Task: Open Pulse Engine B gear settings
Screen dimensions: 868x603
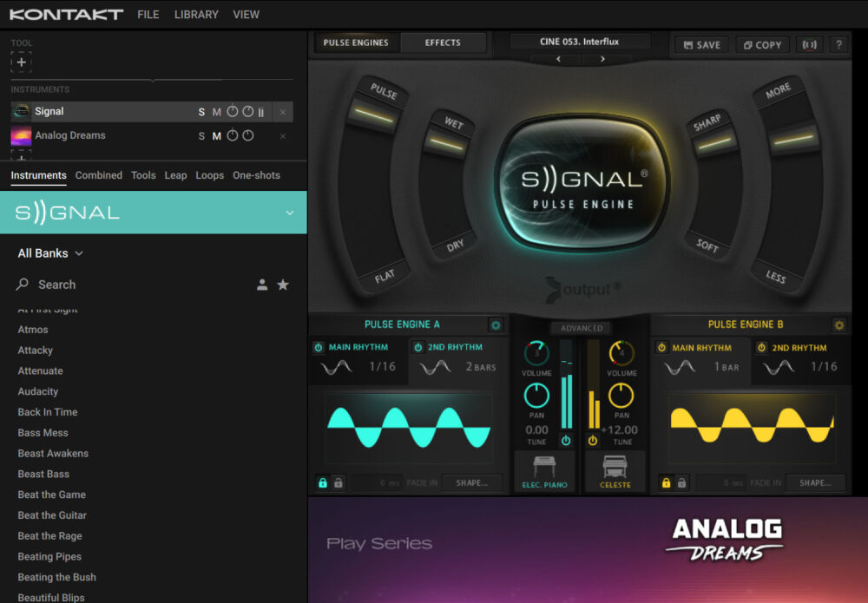Action: pyautogui.click(x=839, y=325)
